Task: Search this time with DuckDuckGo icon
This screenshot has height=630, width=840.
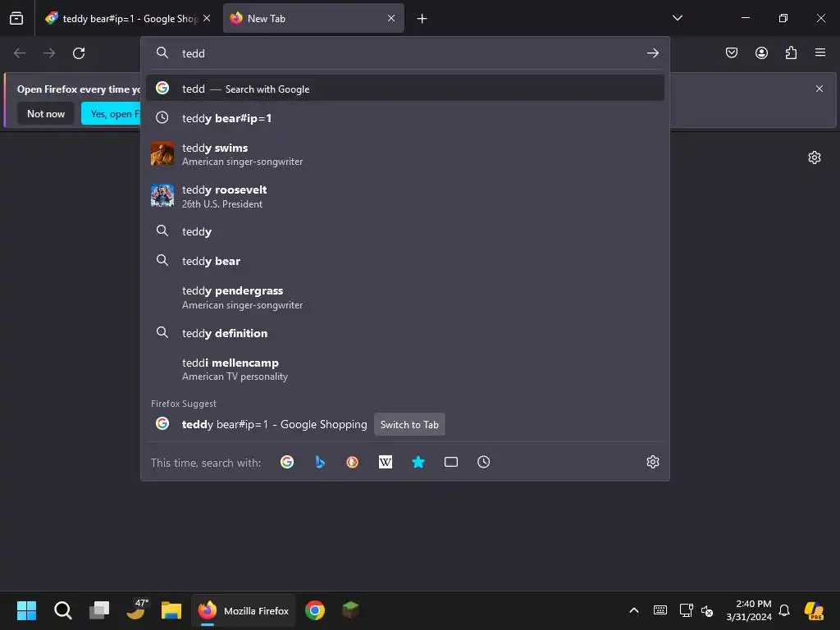Action: tap(353, 462)
